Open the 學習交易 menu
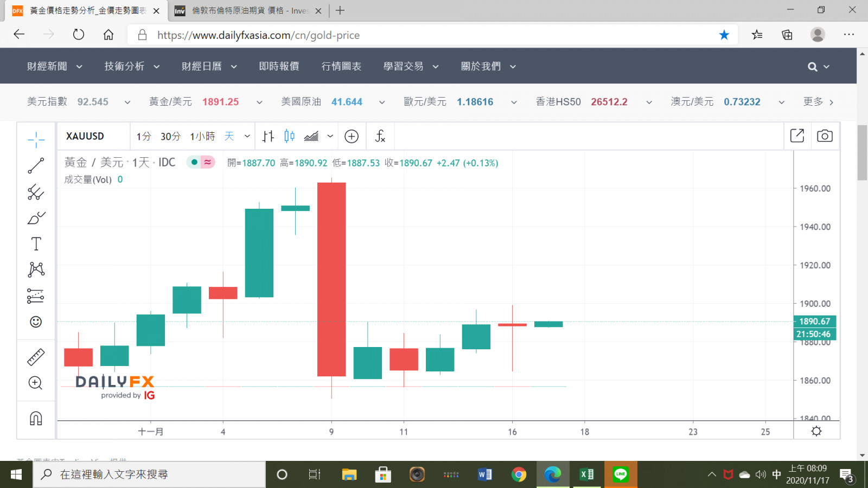The height and width of the screenshot is (488, 868). (411, 66)
